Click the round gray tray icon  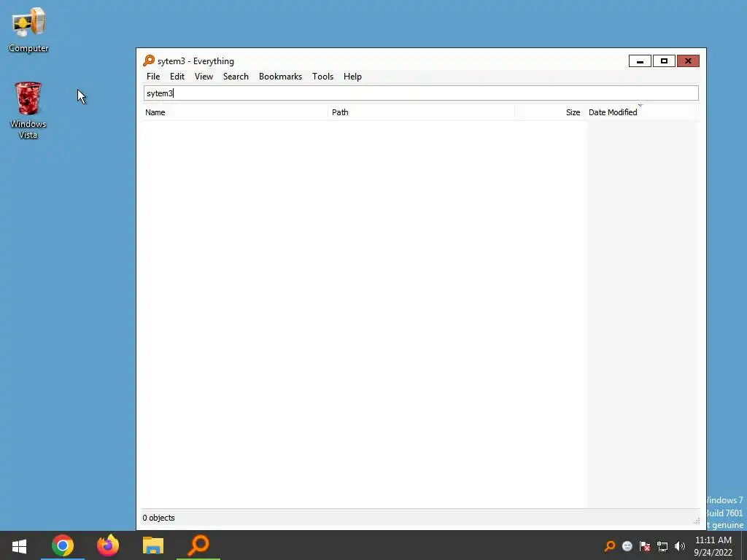pyautogui.click(x=627, y=546)
